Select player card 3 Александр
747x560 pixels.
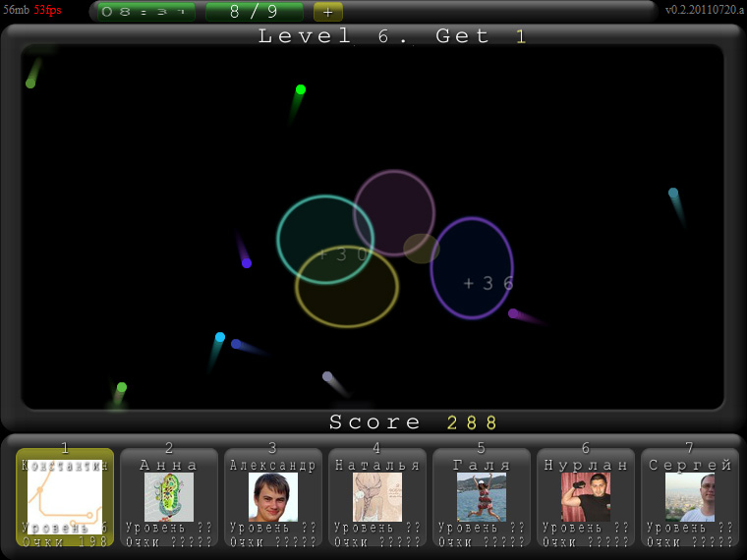pos(273,498)
